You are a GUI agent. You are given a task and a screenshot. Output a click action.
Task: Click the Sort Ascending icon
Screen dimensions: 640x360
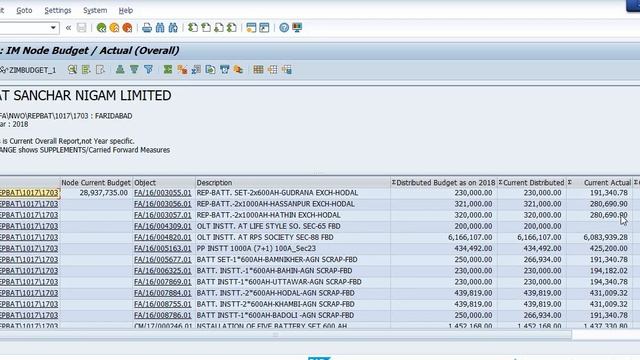120,70
